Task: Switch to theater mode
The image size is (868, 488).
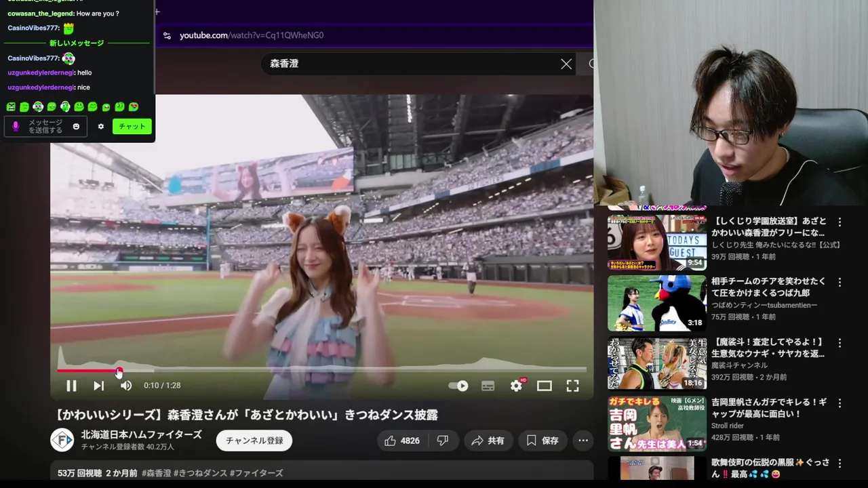Action: coord(545,386)
